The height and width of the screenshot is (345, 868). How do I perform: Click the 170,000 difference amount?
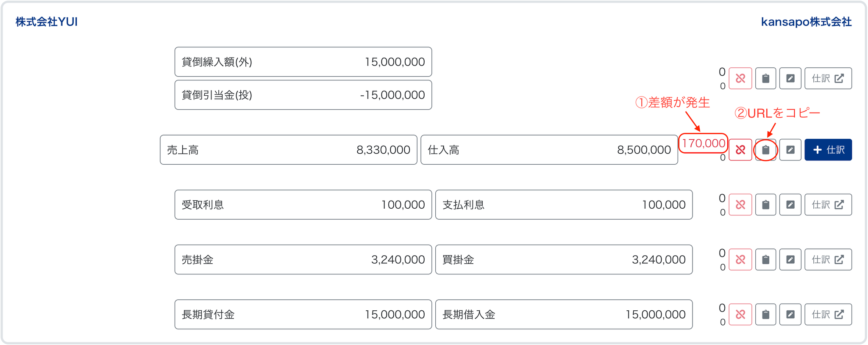click(x=703, y=143)
